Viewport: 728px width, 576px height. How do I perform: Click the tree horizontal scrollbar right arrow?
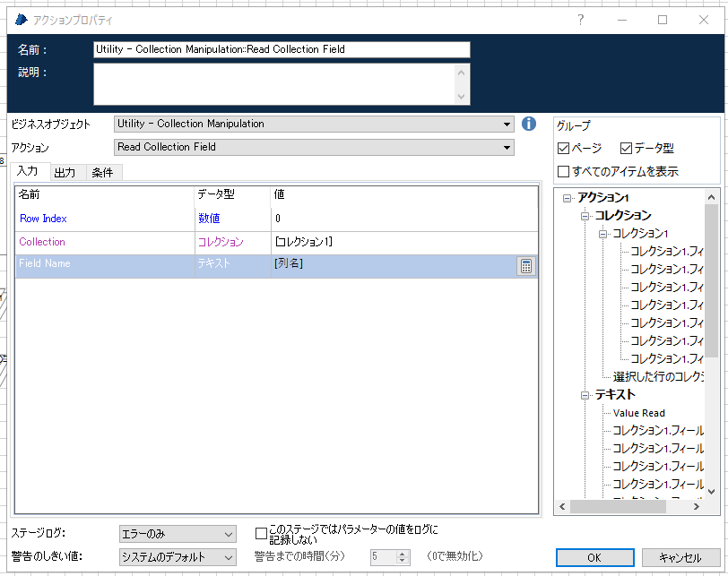696,507
